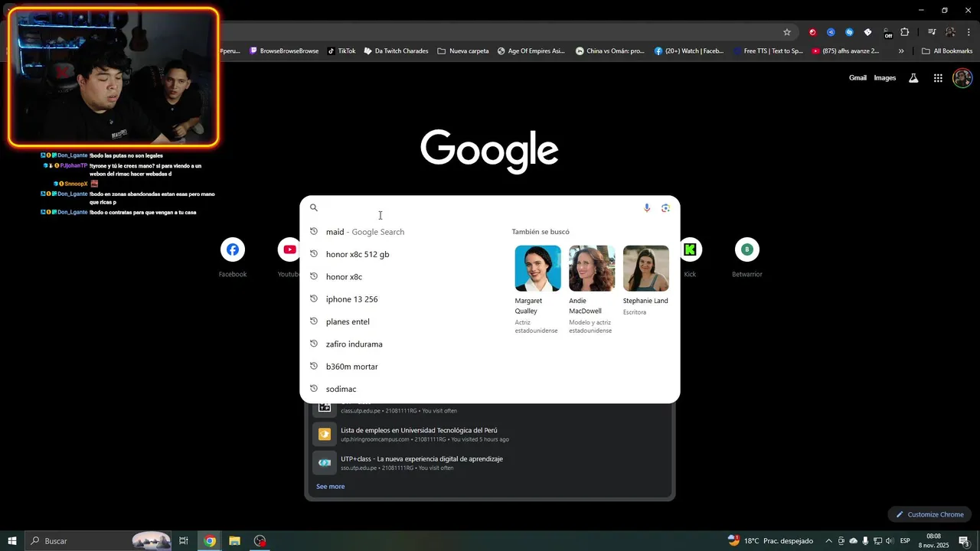The image size is (980, 551).
Task: Open the Google apps grid
Action: (938, 78)
